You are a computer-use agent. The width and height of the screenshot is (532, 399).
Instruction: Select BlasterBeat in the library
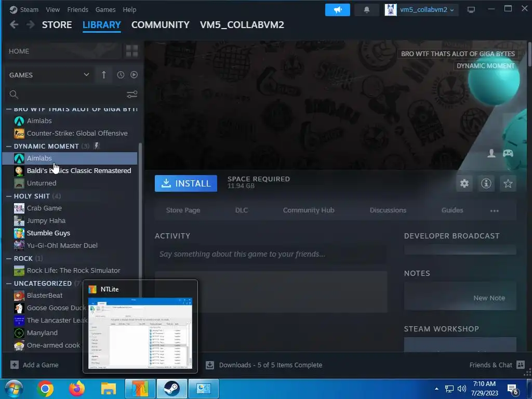(44, 296)
